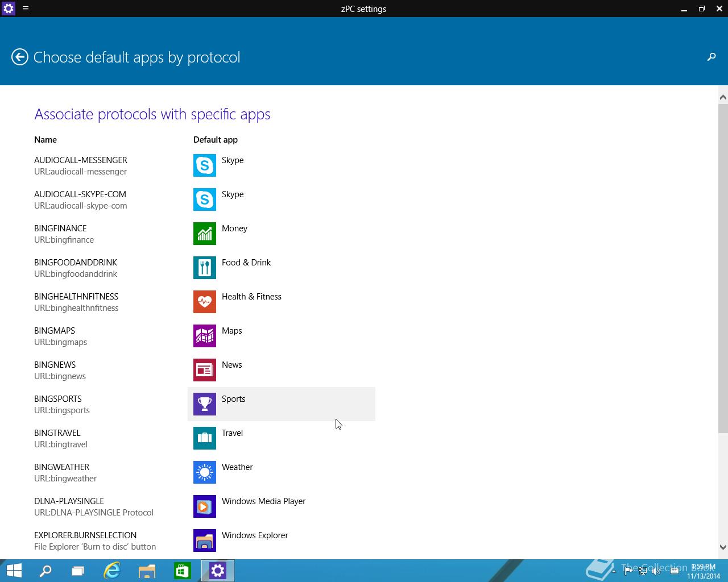Go back using the circled arrow button
The height and width of the screenshot is (582, 728).
(20, 57)
